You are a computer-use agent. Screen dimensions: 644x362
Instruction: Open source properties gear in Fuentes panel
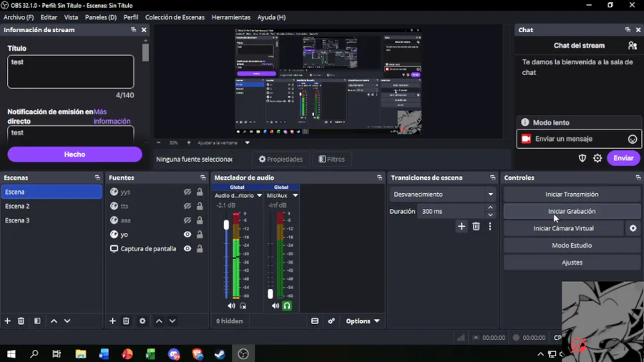142,321
